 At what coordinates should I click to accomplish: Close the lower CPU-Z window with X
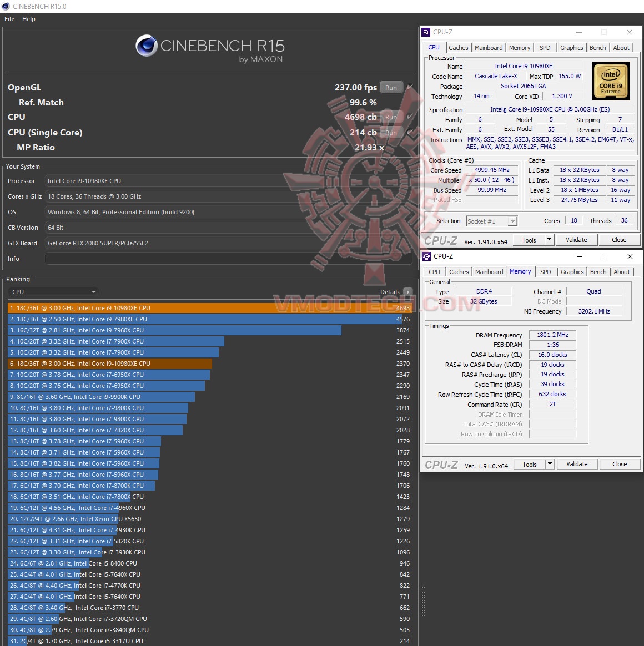(x=630, y=256)
